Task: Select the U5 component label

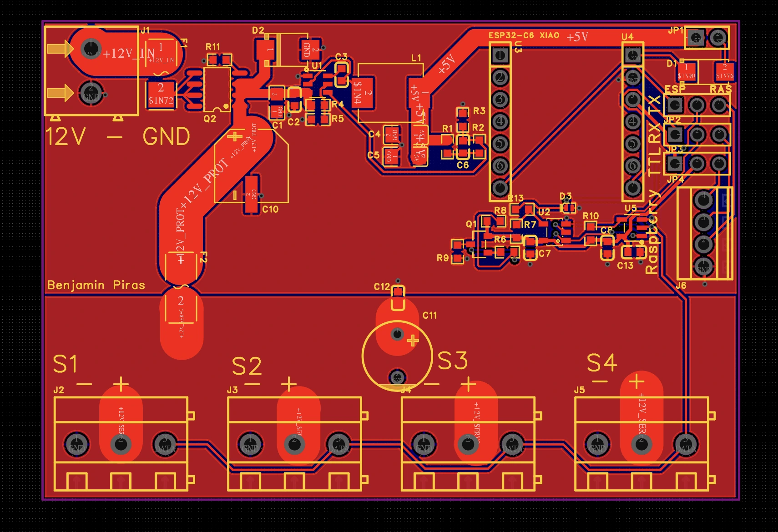Action: pyautogui.click(x=631, y=208)
